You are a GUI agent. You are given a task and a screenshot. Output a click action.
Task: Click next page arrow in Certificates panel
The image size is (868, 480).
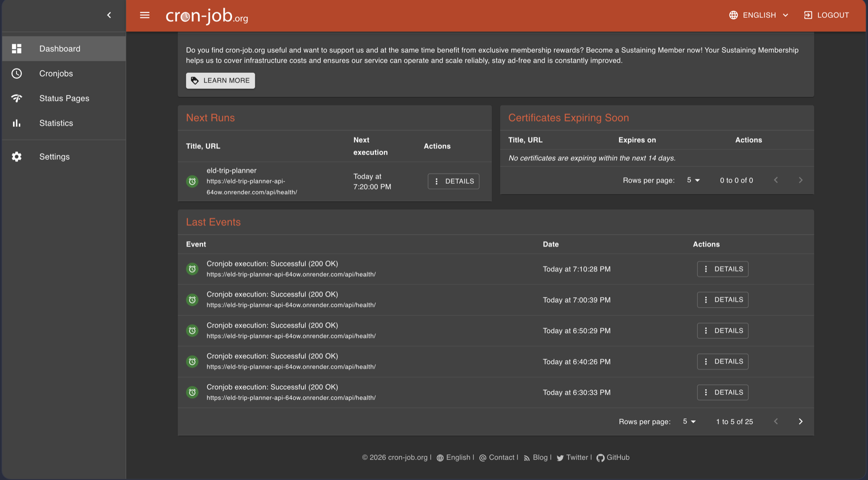800,180
